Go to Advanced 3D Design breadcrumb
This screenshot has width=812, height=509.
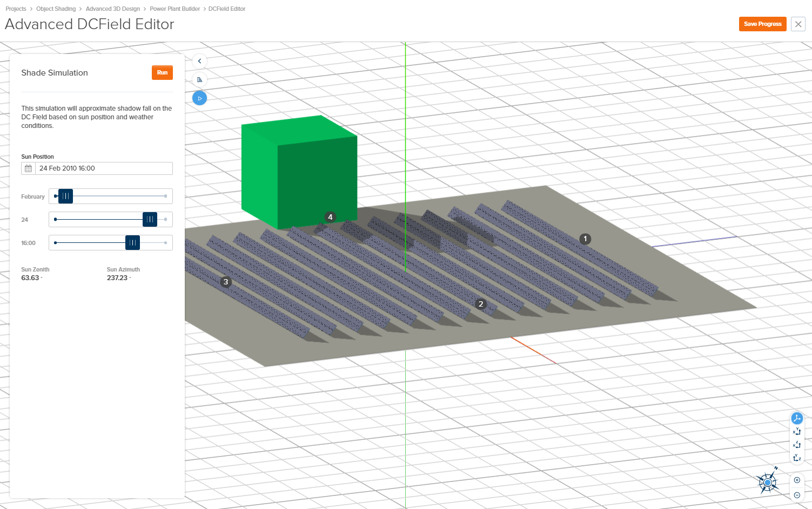click(113, 9)
